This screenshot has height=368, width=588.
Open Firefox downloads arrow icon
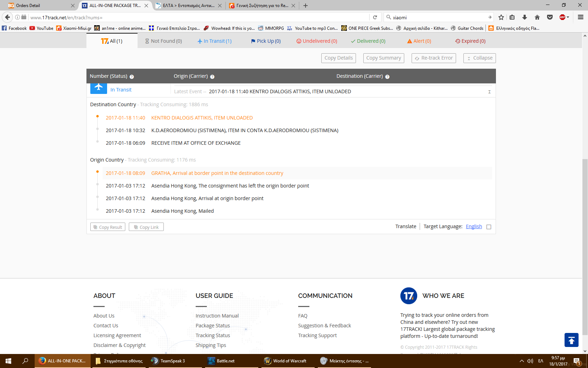[x=524, y=17]
